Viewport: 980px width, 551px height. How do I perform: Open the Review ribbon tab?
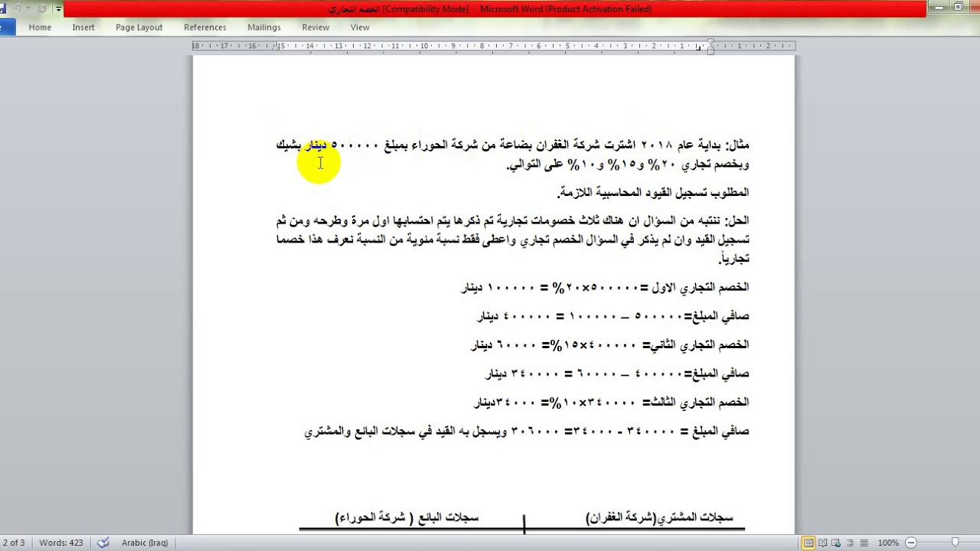[x=315, y=28]
